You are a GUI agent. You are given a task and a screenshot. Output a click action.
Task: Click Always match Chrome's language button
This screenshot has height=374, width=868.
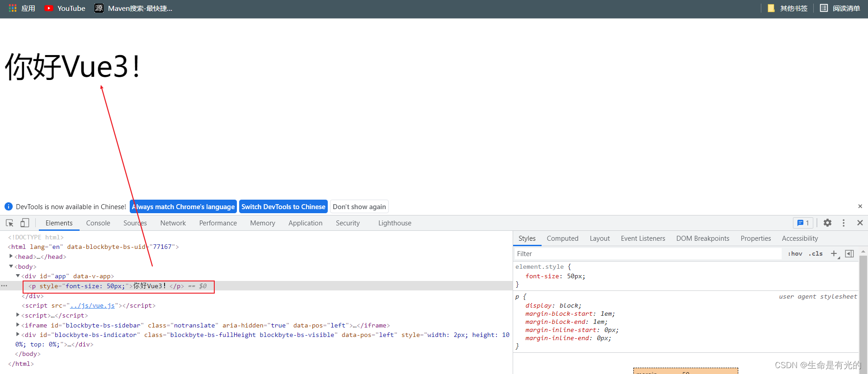(x=183, y=206)
